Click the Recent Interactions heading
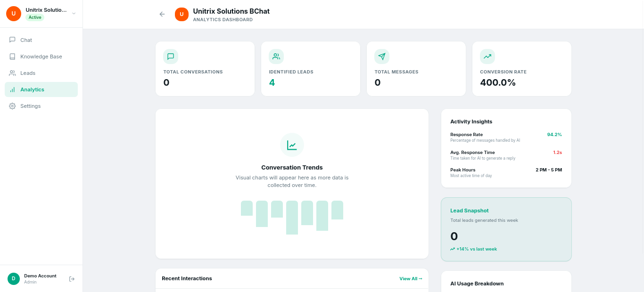Image resolution: width=644 pixels, height=292 pixels. pos(187,278)
